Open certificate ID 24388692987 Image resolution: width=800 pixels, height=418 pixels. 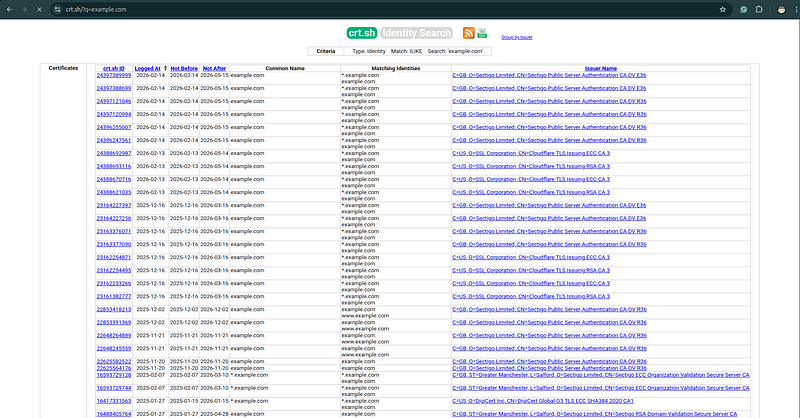114,153
